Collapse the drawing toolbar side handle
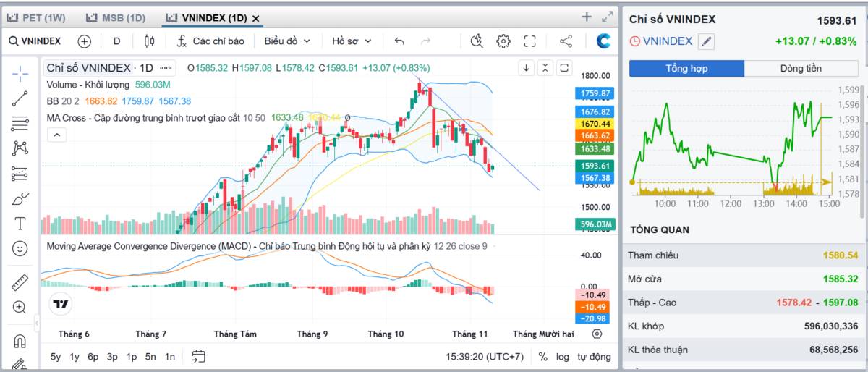Viewport: 868px width, 372px height. coord(38,322)
